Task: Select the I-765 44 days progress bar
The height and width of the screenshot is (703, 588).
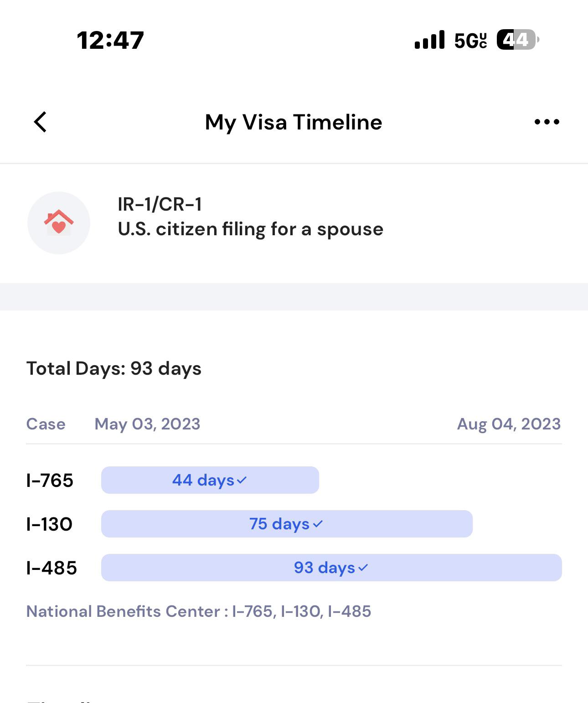Action: click(x=210, y=480)
